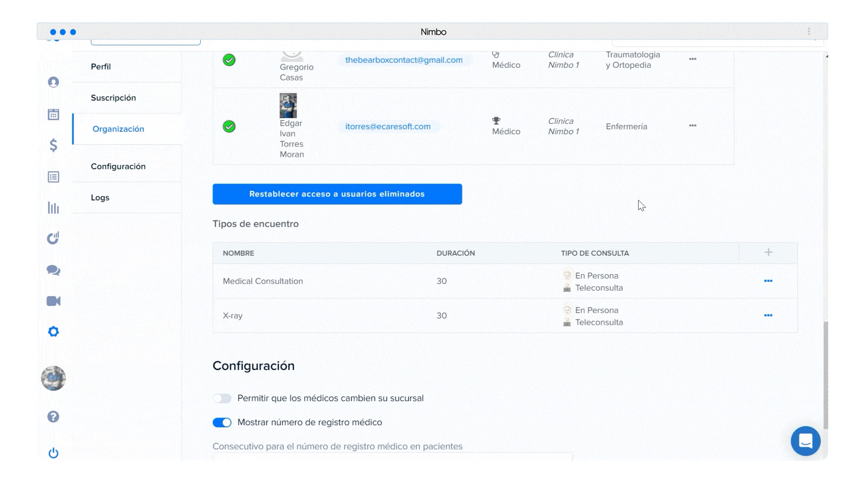This screenshot has height=488, width=868.
Task: Select the Organización menu item
Action: tap(127, 129)
